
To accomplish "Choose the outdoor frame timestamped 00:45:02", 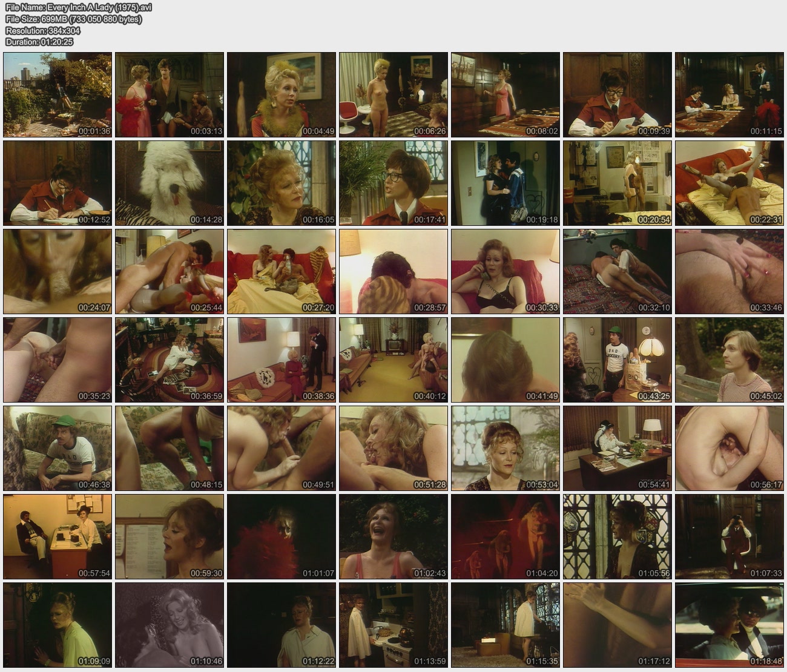I will pyautogui.click(x=729, y=360).
